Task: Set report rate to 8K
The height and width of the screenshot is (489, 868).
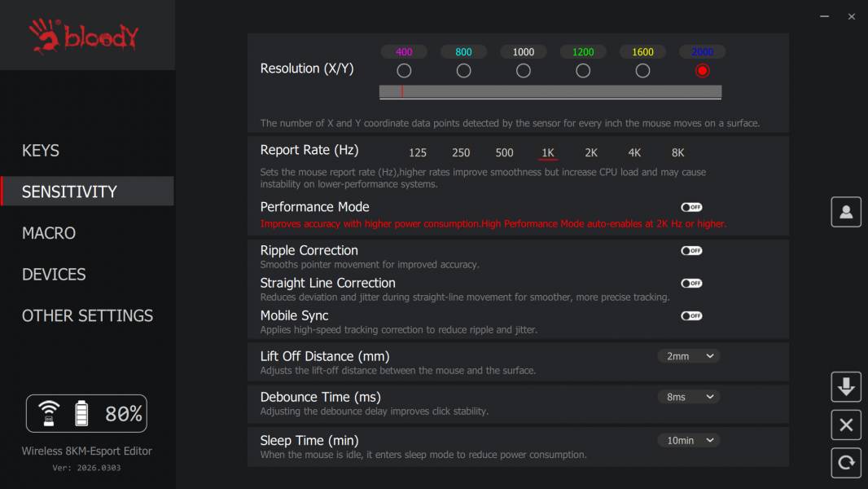Action: [677, 153]
